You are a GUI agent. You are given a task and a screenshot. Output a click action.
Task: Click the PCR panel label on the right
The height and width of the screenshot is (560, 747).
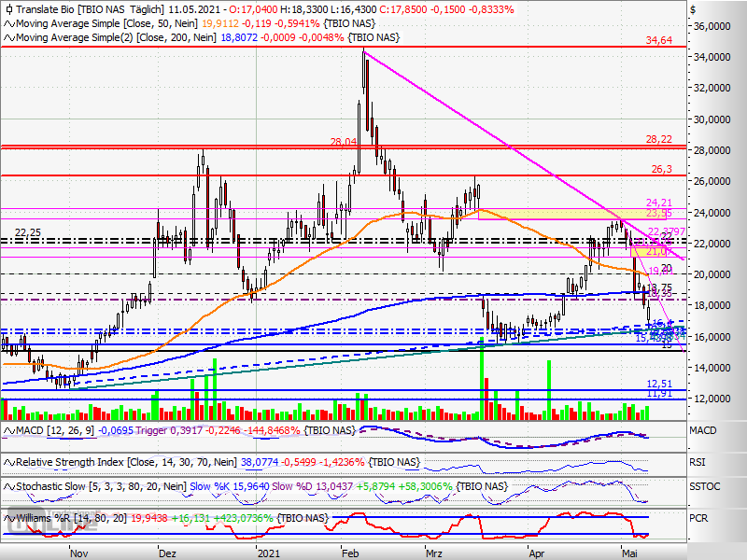(x=698, y=518)
